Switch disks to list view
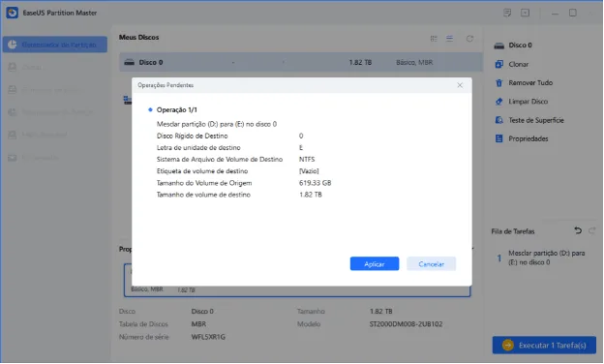Viewport: 604px width, 364px height. click(449, 39)
